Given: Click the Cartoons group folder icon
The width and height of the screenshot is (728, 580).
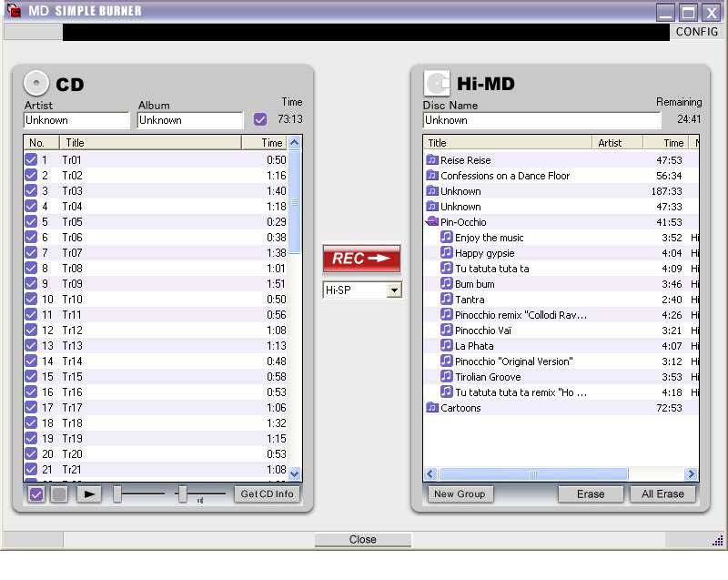Looking at the screenshot, I should tap(432, 407).
